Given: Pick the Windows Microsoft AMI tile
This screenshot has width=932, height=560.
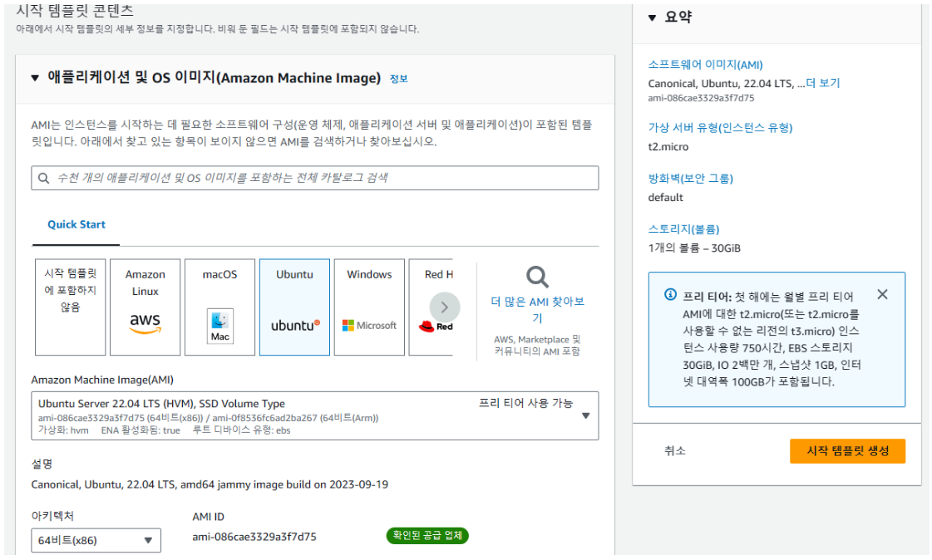Looking at the screenshot, I should [x=369, y=307].
